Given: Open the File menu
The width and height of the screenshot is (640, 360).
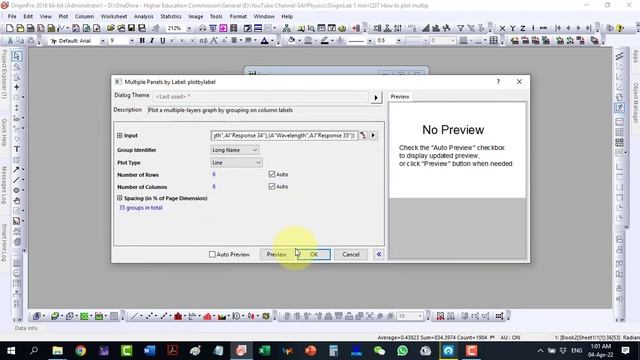Looking at the screenshot, I should tap(12, 16).
